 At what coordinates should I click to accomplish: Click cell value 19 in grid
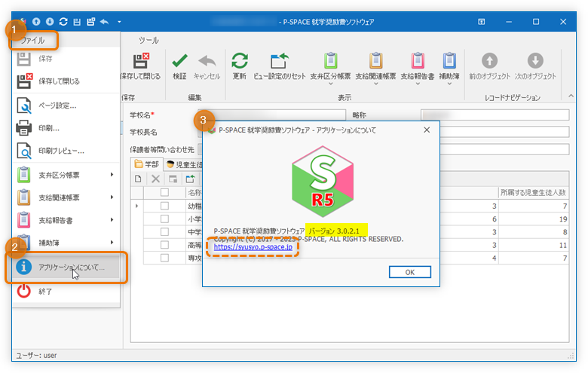(x=563, y=219)
